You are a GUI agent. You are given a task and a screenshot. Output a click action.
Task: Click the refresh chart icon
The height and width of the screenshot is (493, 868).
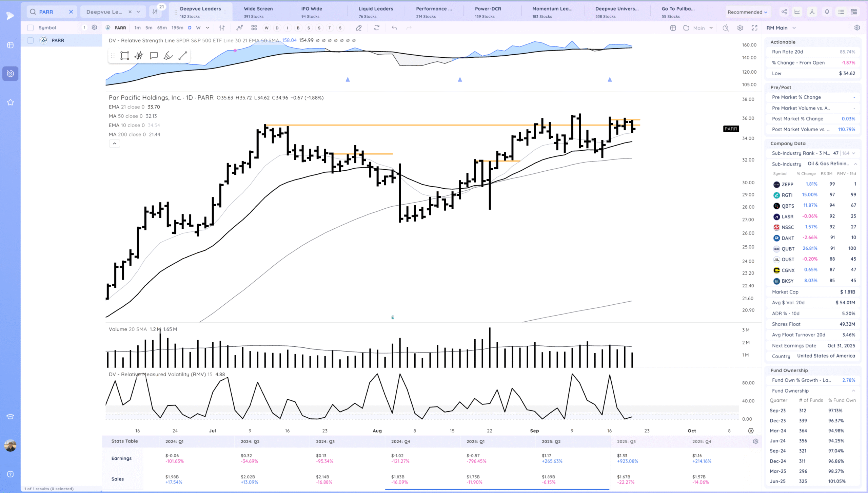click(376, 28)
